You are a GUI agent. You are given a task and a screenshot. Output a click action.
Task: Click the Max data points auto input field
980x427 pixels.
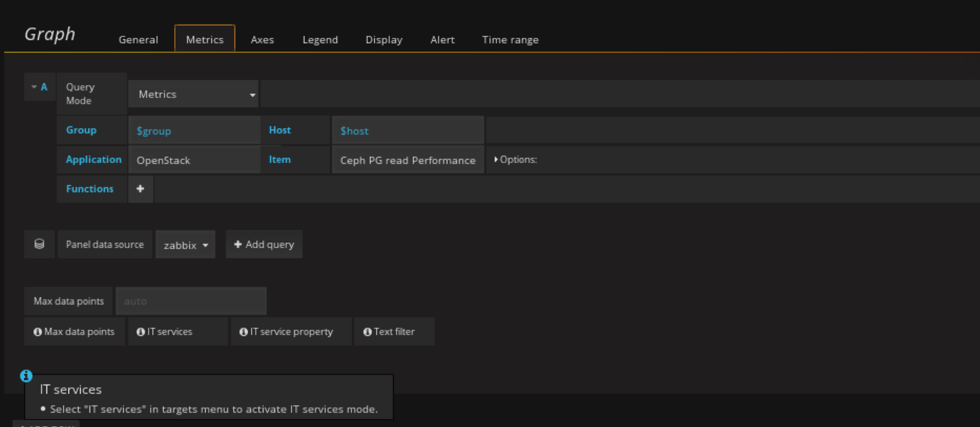[x=191, y=301]
